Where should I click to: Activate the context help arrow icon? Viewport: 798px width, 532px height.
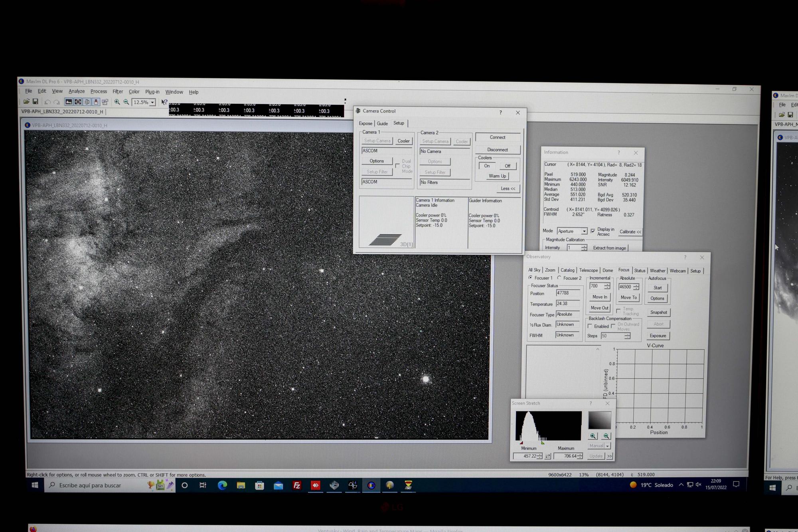coord(164,102)
